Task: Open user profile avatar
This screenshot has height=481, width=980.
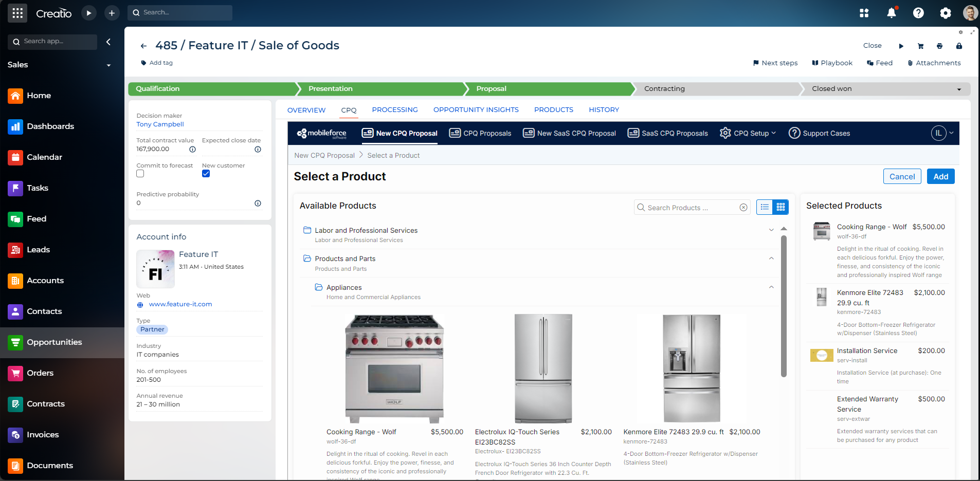Action: coord(970,13)
